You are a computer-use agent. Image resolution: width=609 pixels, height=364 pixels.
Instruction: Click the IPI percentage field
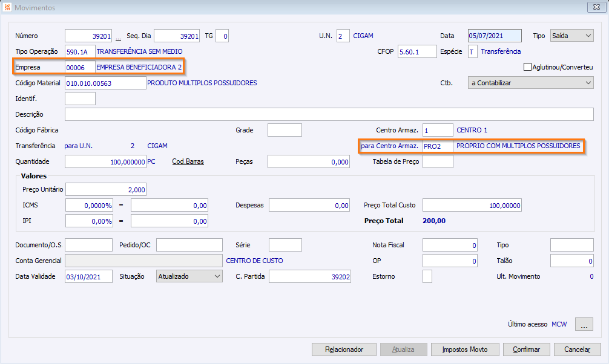coord(90,221)
